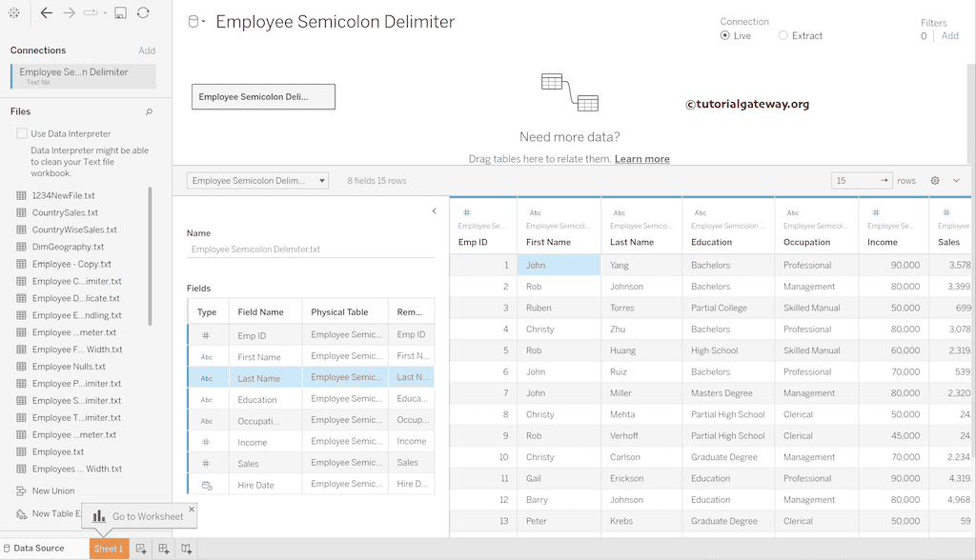
Task: Select the Live connection radio button
Action: (725, 35)
